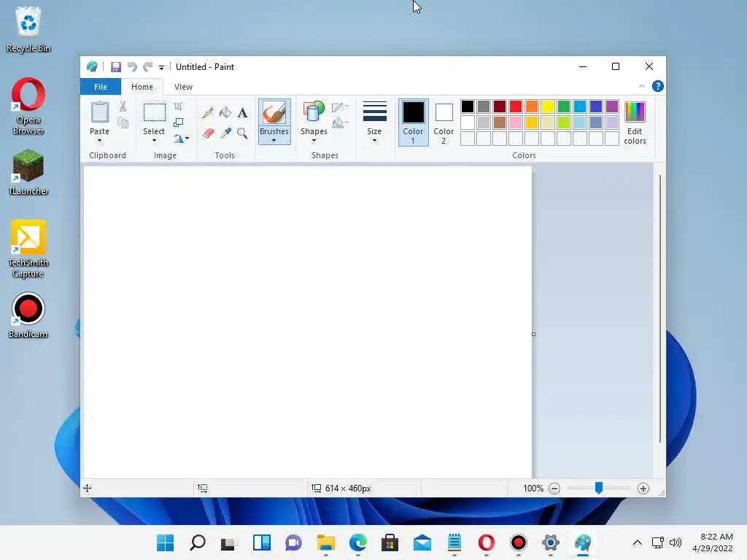
Task: Open the Size line thickness dropdown
Action: (x=374, y=122)
